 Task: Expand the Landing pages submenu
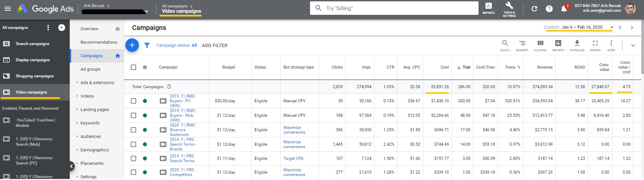pyautogui.click(x=77, y=109)
